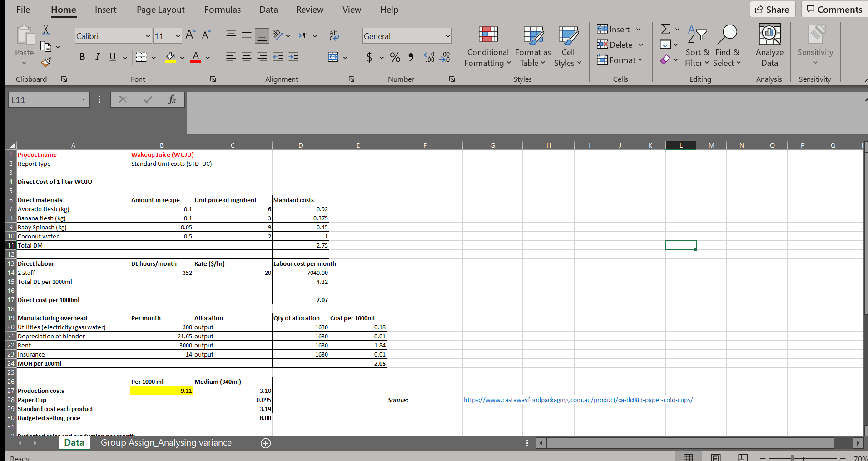Switch to Page Layout view button

716,457
